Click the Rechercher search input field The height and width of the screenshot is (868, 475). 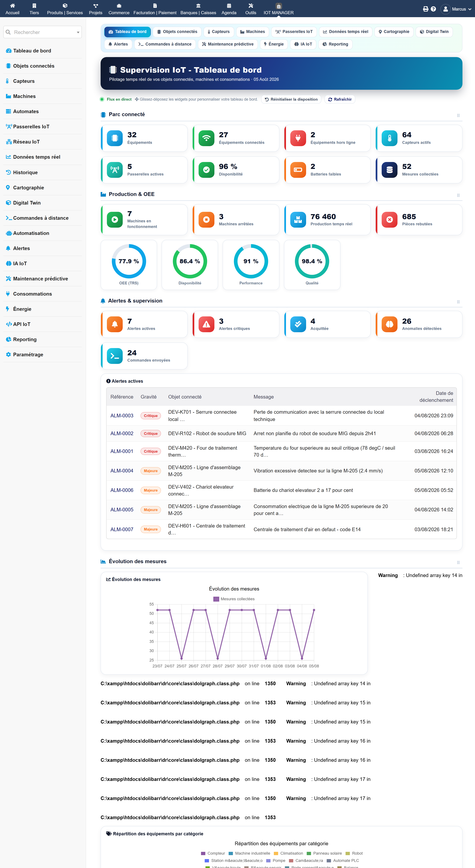[40, 32]
